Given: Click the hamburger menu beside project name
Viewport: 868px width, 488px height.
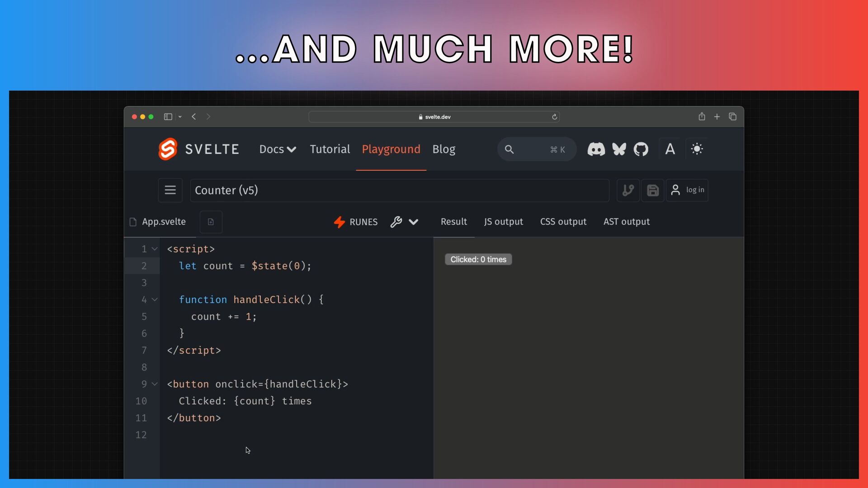Looking at the screenshot, I should (170, 190).
